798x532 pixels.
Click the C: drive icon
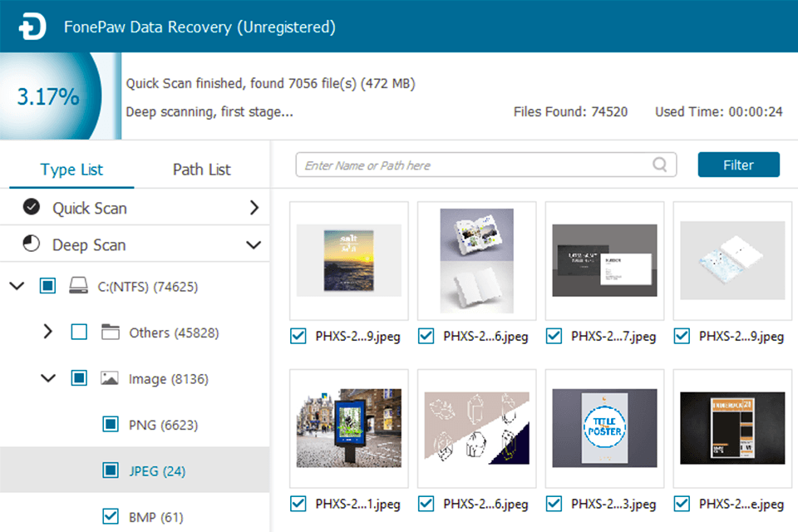click(78, 285)
